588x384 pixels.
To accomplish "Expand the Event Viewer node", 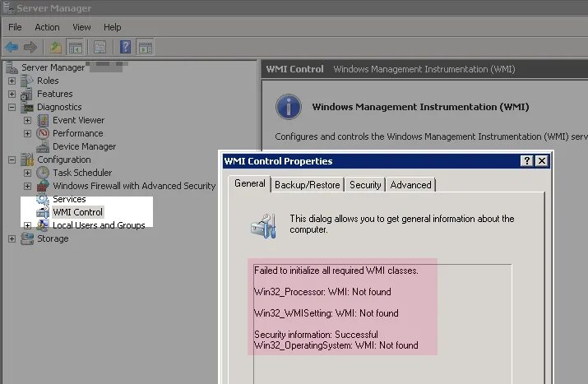I will (27, 120).
